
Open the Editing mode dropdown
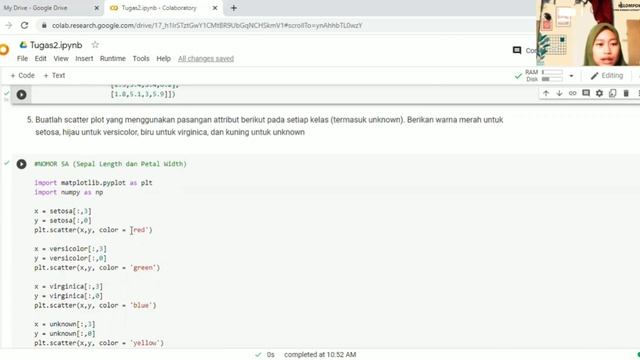(x=607, y=76)
